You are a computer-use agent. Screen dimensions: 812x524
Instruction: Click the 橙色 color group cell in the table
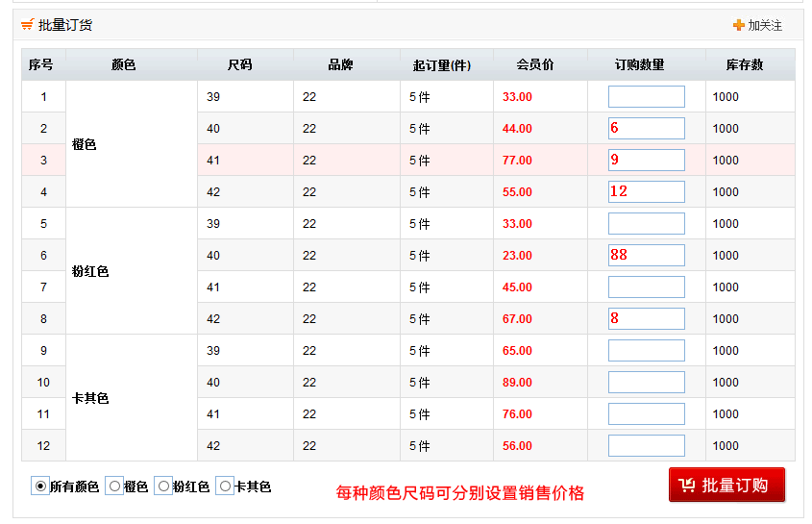click(x=132, y=144)
